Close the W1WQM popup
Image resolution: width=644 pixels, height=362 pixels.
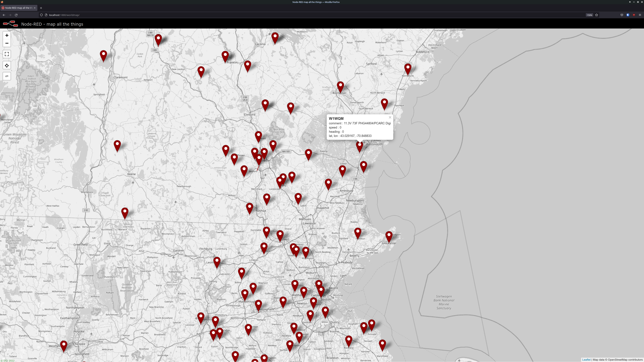click(x=390, y=117)
